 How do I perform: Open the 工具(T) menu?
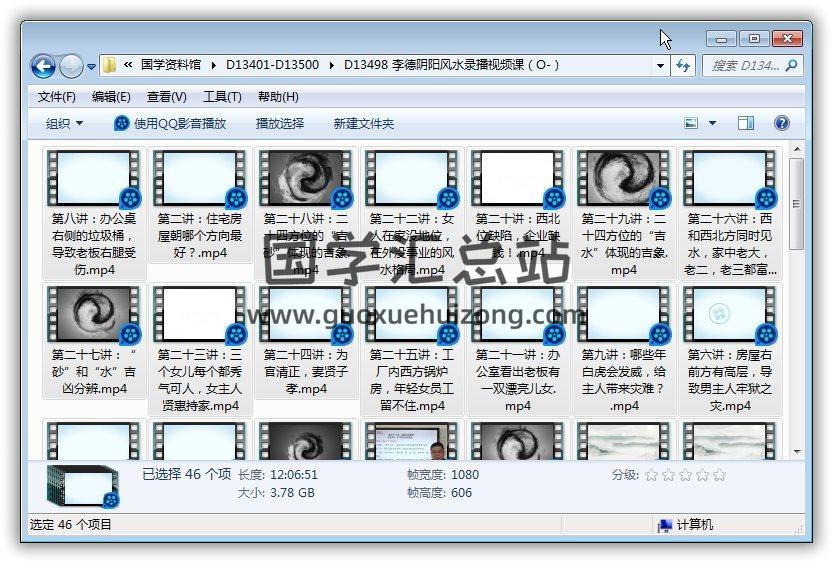pos(223,97)
